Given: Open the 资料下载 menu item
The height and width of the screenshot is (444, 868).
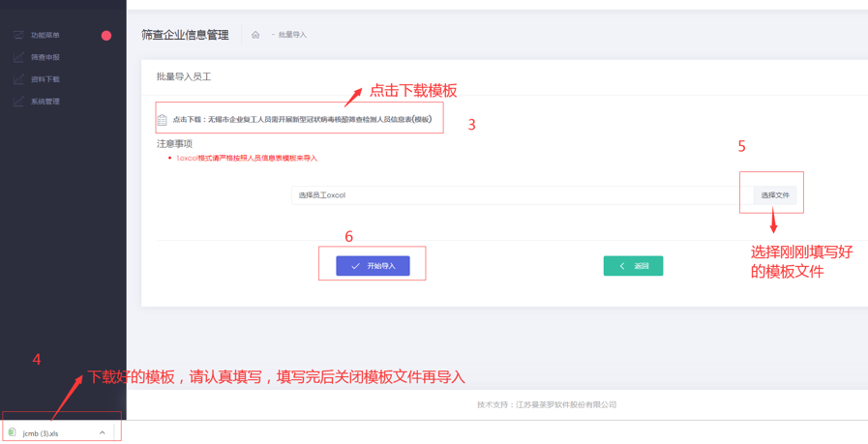Looking at the screenshot, I should (x=45, y=79).
